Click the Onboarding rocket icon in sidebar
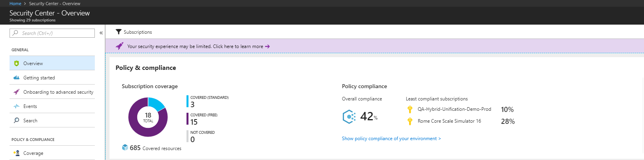This screenshot has height=160, width=644. tap(16, 92)
